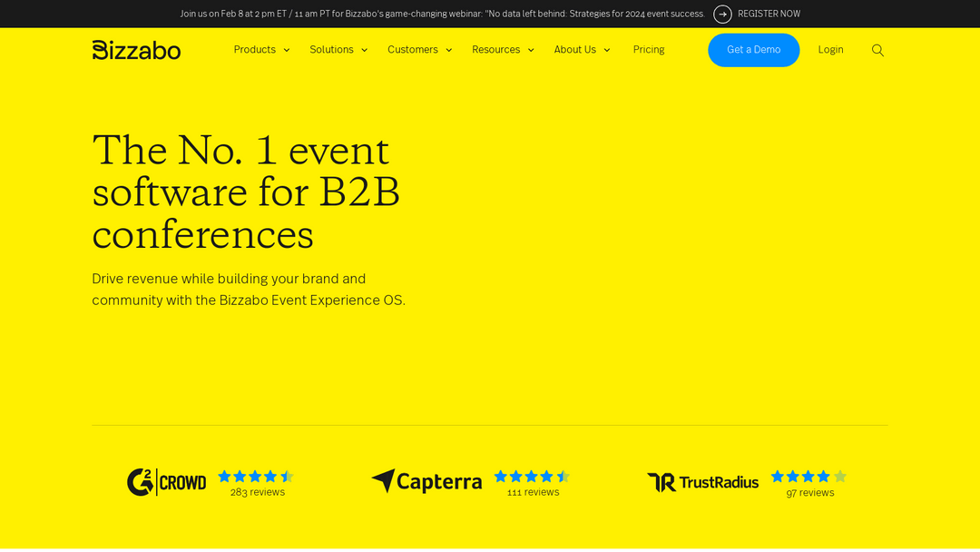The image size is (980, 552).
Task: Click the G2 Crowd logo
Action: click(167, 482)
